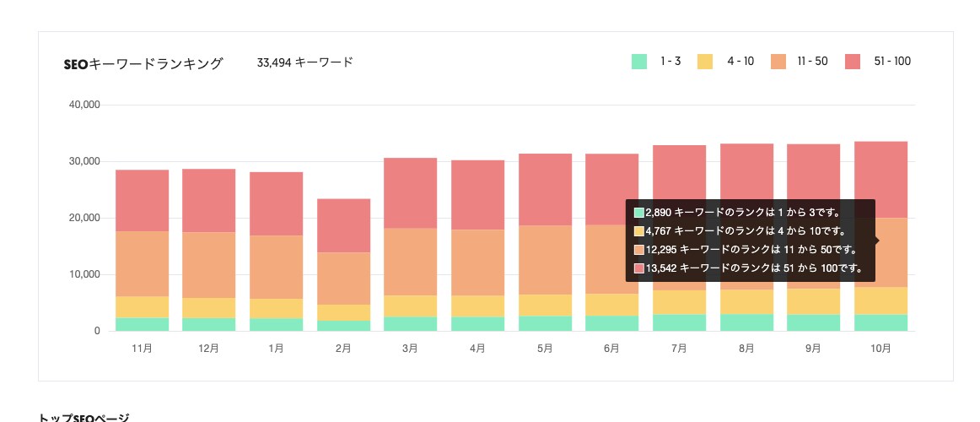
Task: Select the yellow segment of 4月 bar
Action: click(x=477, y=306)
